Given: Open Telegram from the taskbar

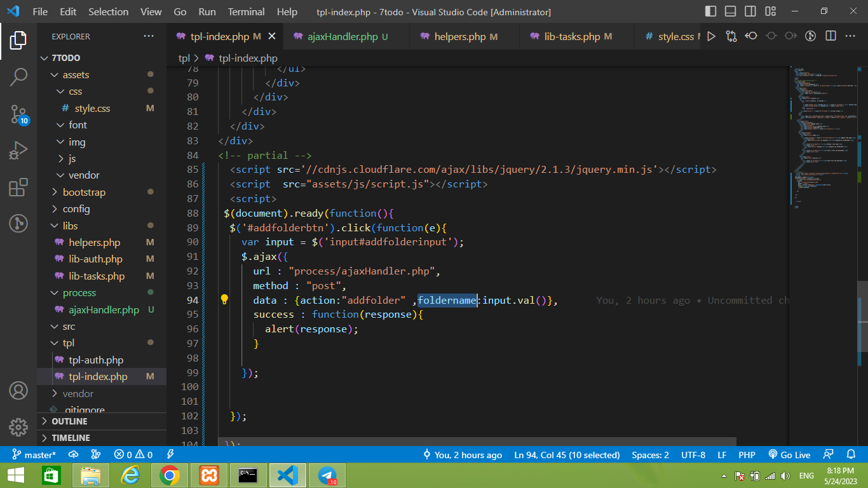Looking at the screenshot, I should pyautogui.click(x=327, y=475).
